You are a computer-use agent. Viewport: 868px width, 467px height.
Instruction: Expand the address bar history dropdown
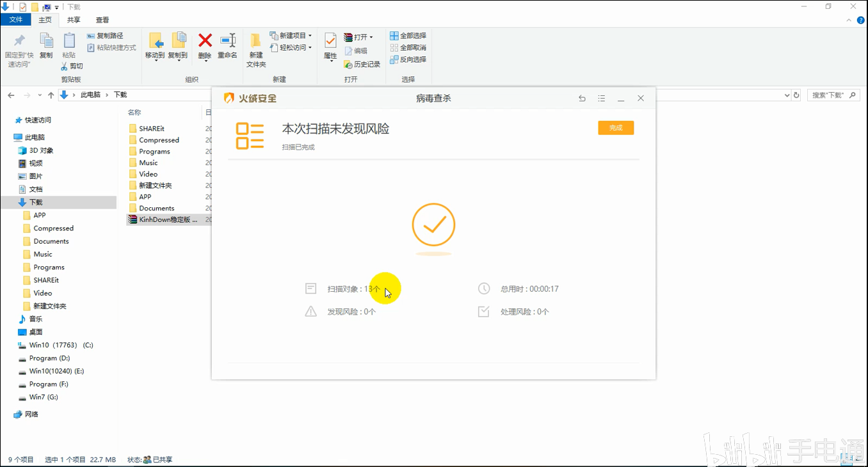[x=787, y=95]
